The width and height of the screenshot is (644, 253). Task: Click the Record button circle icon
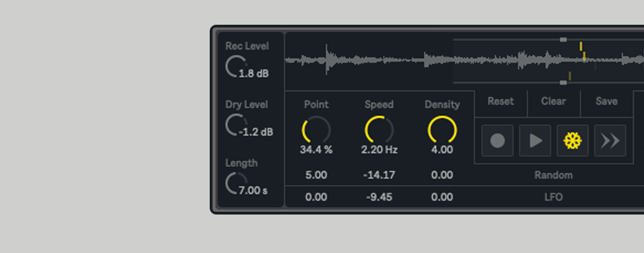[498, 141]
